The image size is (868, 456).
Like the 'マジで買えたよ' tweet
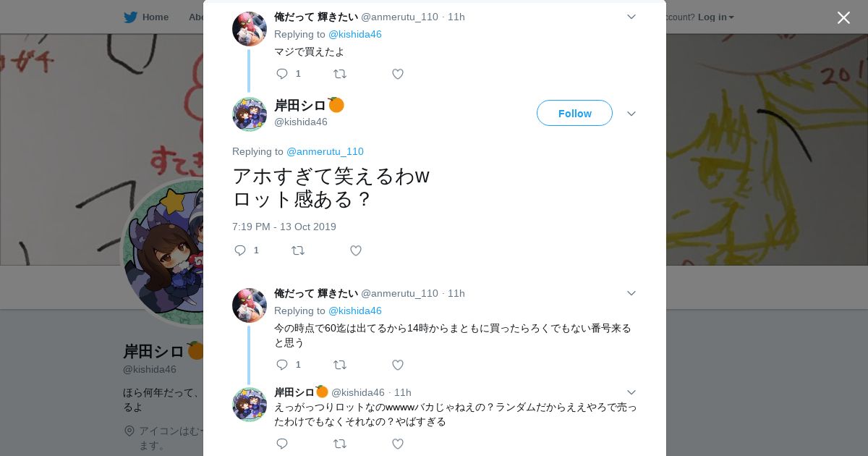[x=398, y=74]
